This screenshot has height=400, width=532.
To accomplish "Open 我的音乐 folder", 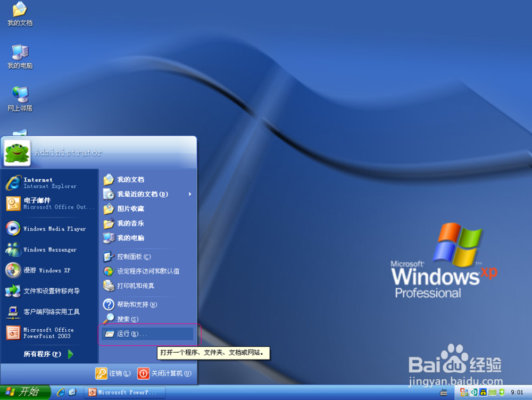I will point(147,223).
